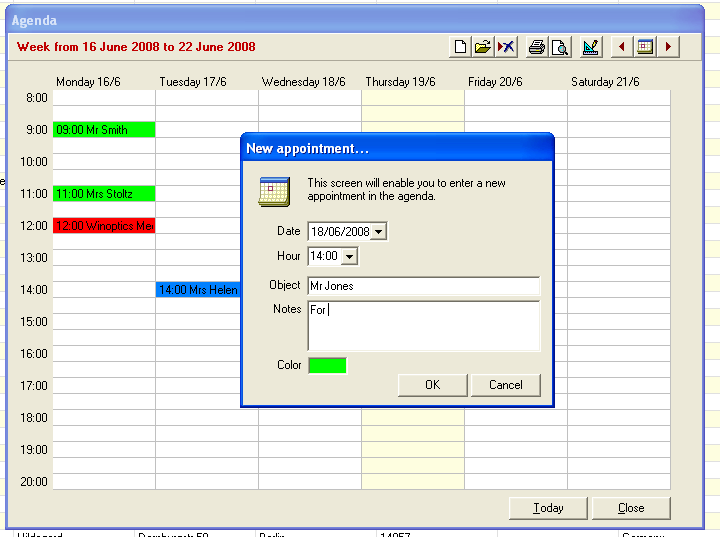Go to previous week with left arrow
This screenshot has height=537, width=720.
tap(622, 47)
